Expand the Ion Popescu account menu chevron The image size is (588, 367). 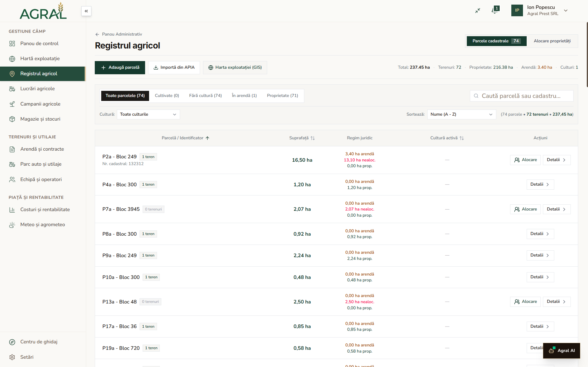(x=566, y=10)
